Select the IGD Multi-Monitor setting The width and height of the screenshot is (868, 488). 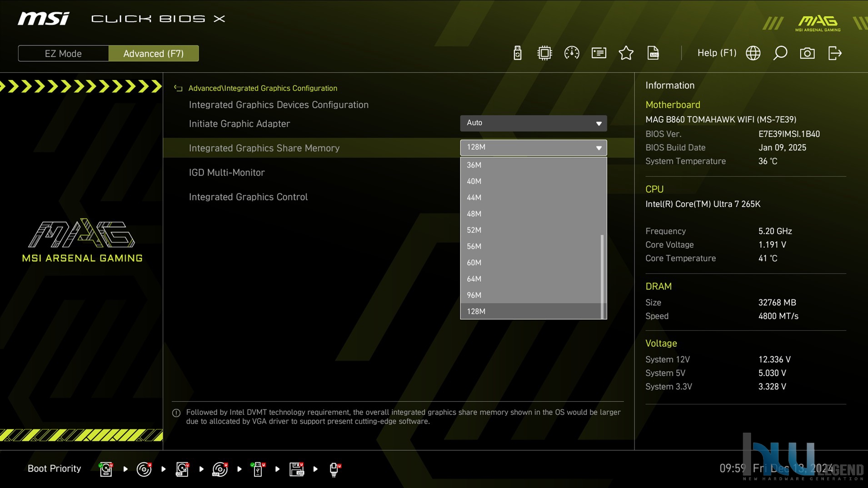(227, 173)
